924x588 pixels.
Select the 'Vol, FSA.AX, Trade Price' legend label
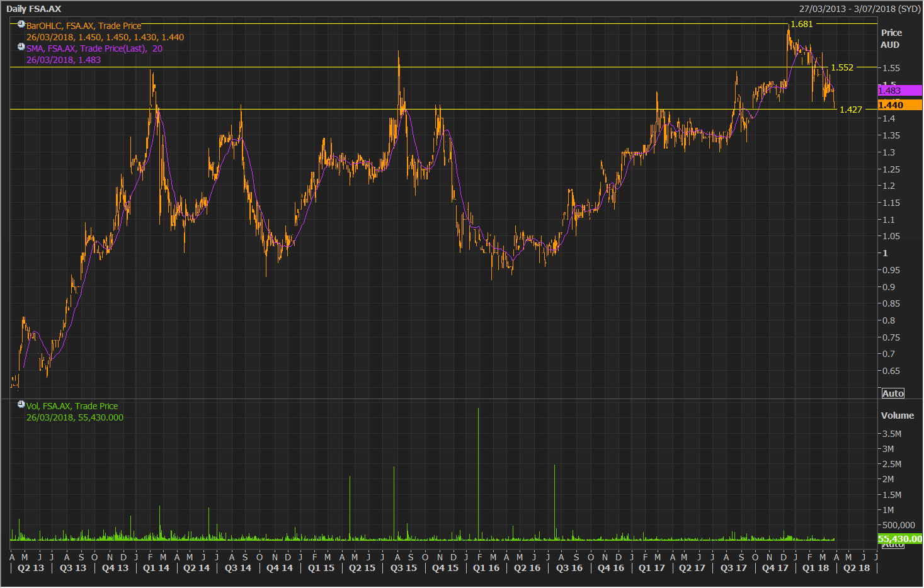tap(72, 406)
